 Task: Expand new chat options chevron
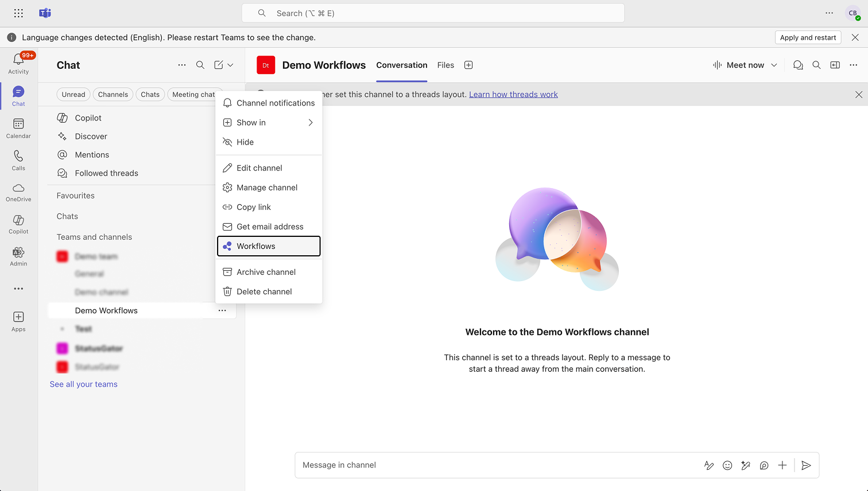point(230,65)
